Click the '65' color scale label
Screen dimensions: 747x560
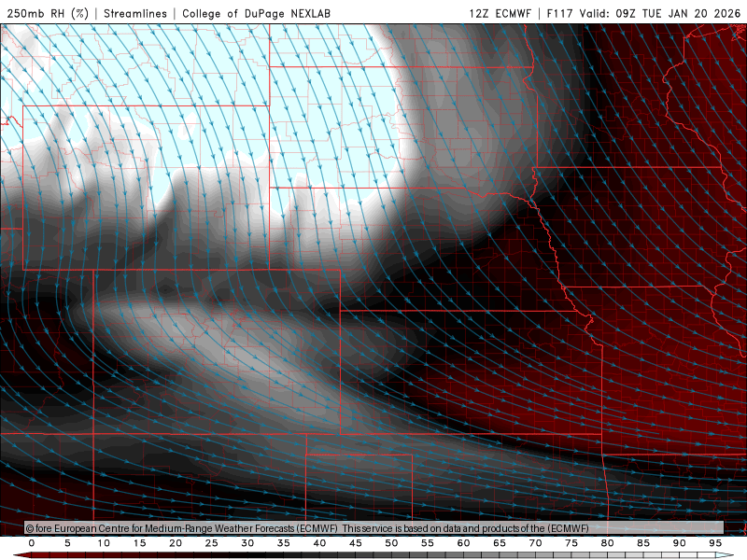click(500, 543)
